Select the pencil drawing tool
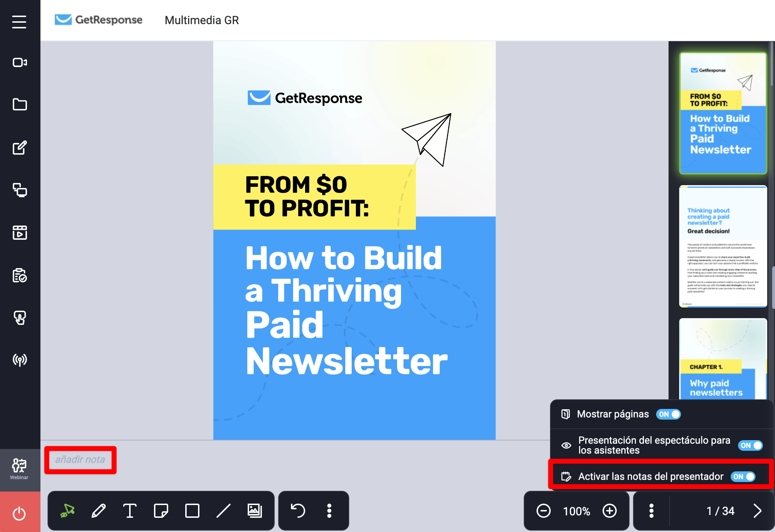This screenshot has height=532, width=775. (99, 511)
